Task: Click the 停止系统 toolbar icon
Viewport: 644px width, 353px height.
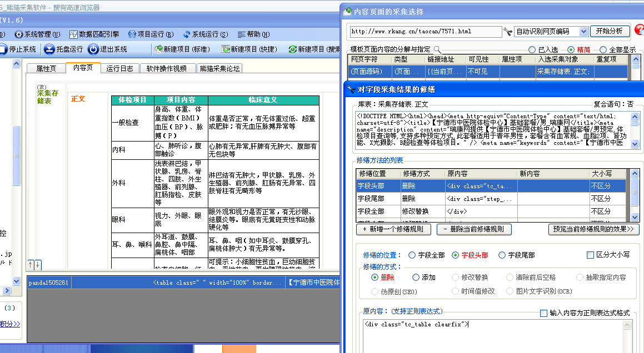Action: [3, 49]
